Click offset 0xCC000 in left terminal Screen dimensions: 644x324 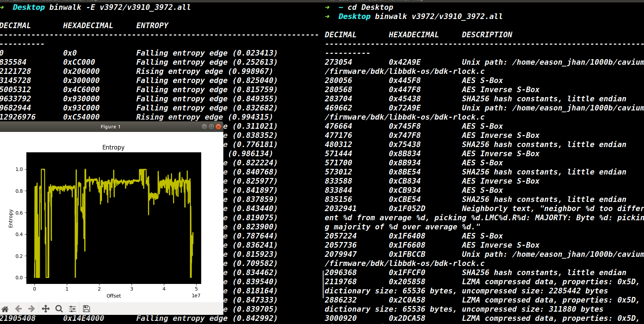coord(79,62)
